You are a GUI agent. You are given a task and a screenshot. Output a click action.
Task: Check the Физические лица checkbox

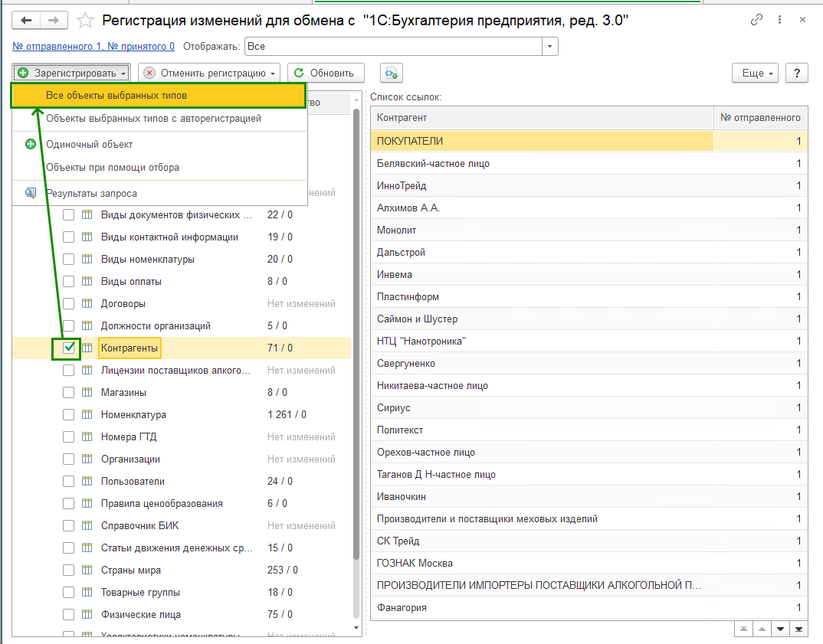coord(68,614)
